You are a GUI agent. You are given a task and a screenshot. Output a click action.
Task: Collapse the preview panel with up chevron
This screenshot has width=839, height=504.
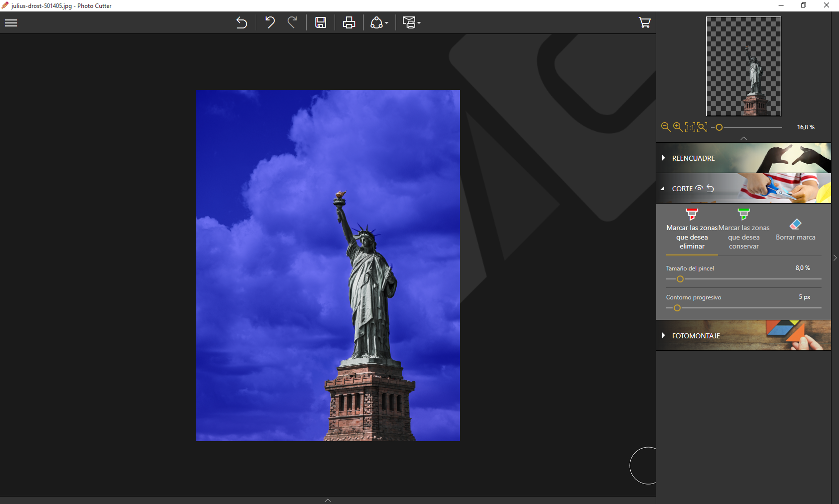[744, 138]
